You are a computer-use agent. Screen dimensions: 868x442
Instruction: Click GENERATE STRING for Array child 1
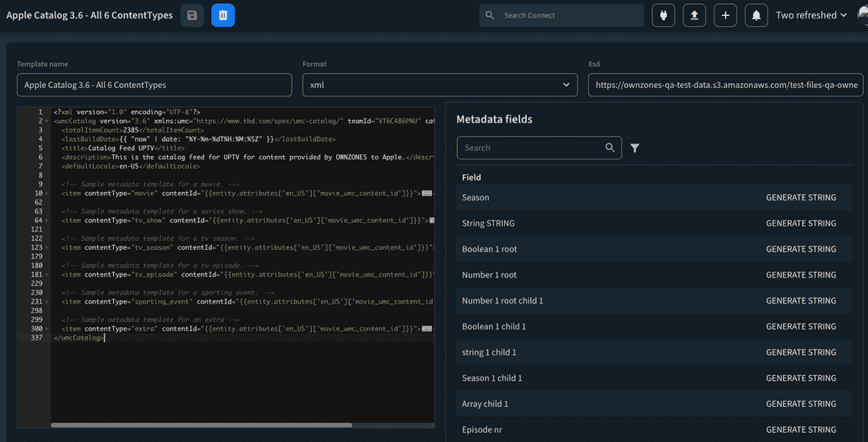[x=801, y=404]
